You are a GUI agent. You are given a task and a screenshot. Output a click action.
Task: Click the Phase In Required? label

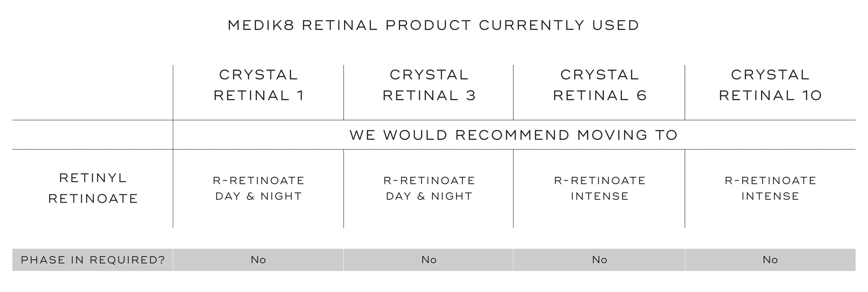[93, 260]
